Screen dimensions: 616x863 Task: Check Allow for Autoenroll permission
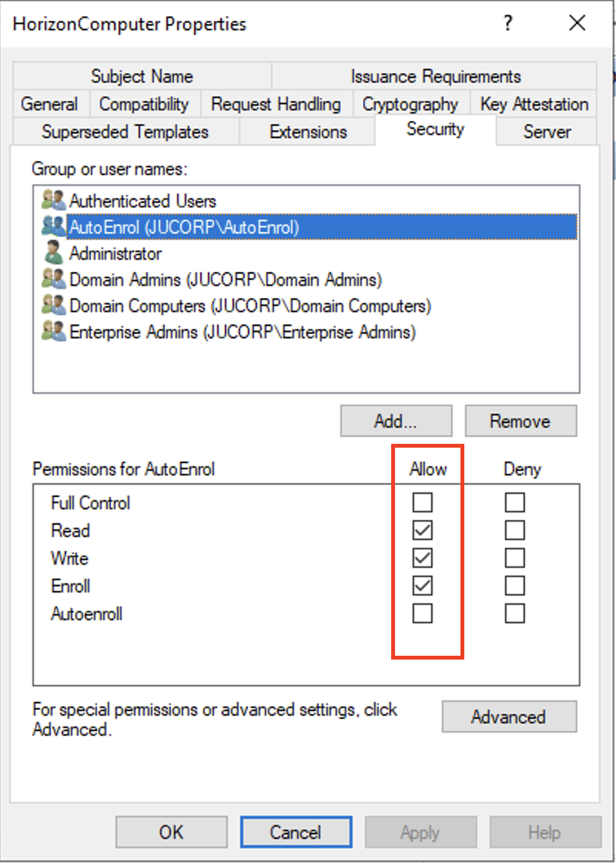[x=423, y=614]
